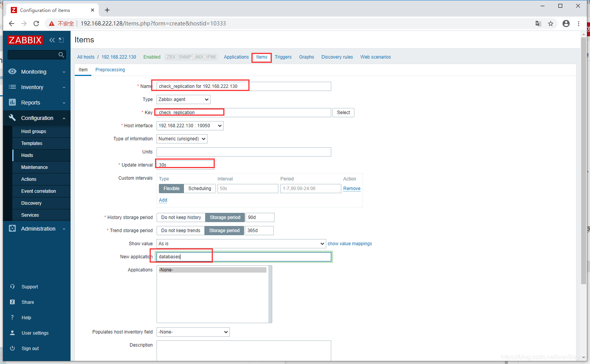
Task: Choose history Storage period option
Action: [225, 217]
